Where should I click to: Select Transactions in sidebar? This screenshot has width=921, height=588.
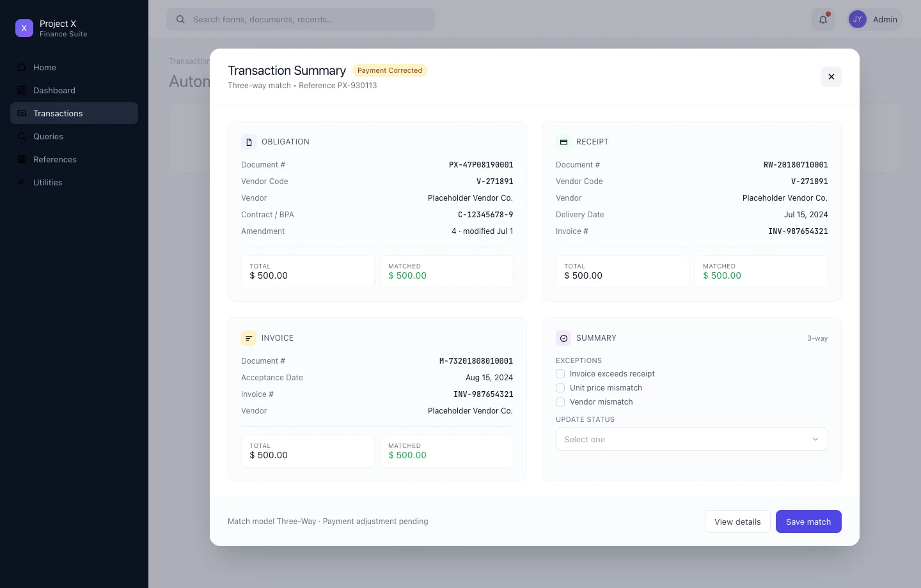74,113
